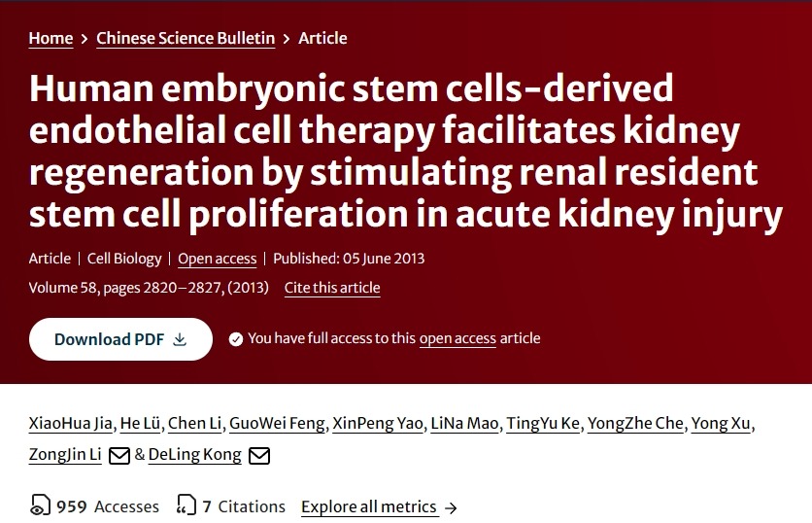Image resolution: width=812 pixels, height=523 pixels.
Task: Click author DeLing Kong's name
Action: [x=194, y=455]
